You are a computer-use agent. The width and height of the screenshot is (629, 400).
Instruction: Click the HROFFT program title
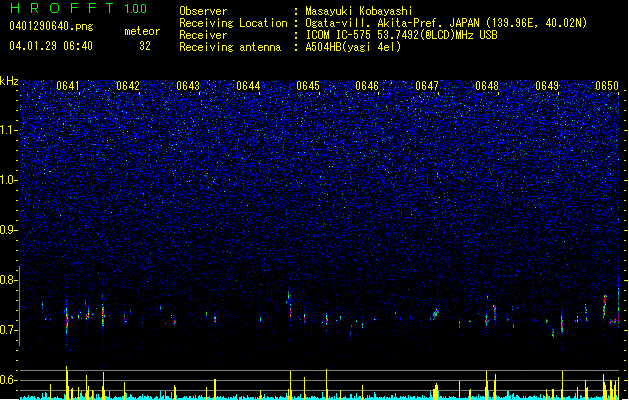pyautogui.click(x=62, y=8)
